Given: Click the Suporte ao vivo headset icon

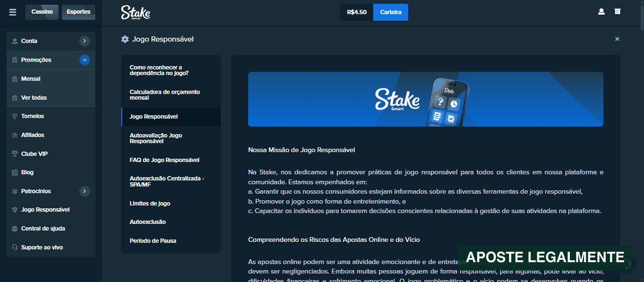Looking at the screenshot, I should pos(15,248).
